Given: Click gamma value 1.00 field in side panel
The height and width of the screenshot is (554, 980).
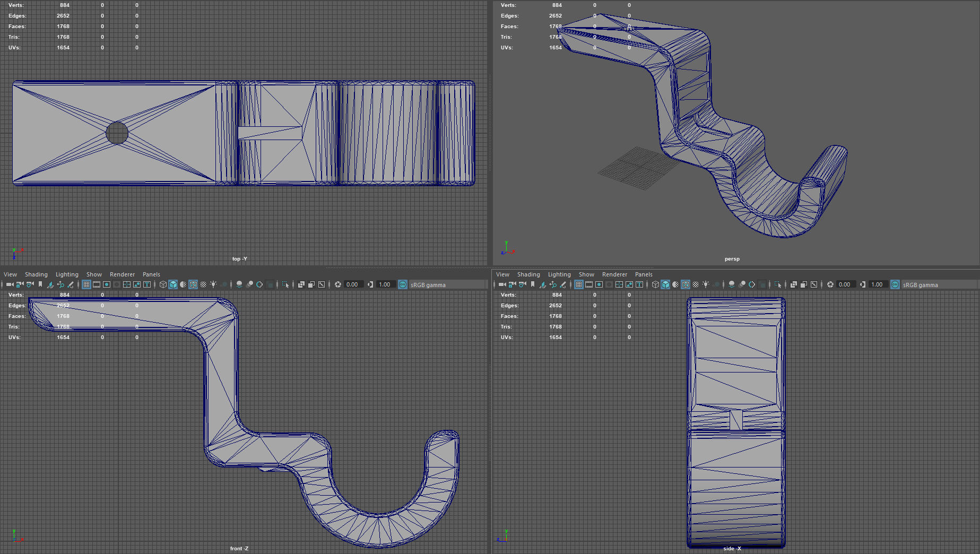Looking at the screenshot, I should 878,284.
